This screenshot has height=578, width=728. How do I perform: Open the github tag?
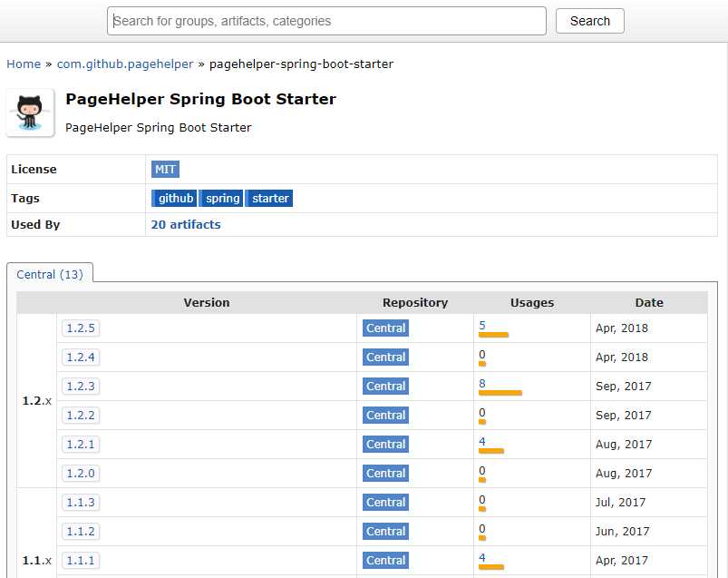click(175, 199)
